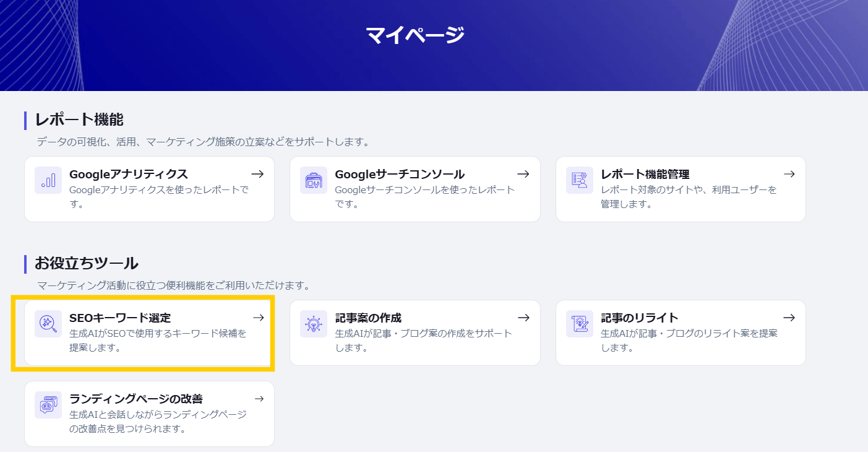Click the arrow on レポート機能管理 card
The height and width of the screenshot is (452, 868).
(x=789, y=175)
